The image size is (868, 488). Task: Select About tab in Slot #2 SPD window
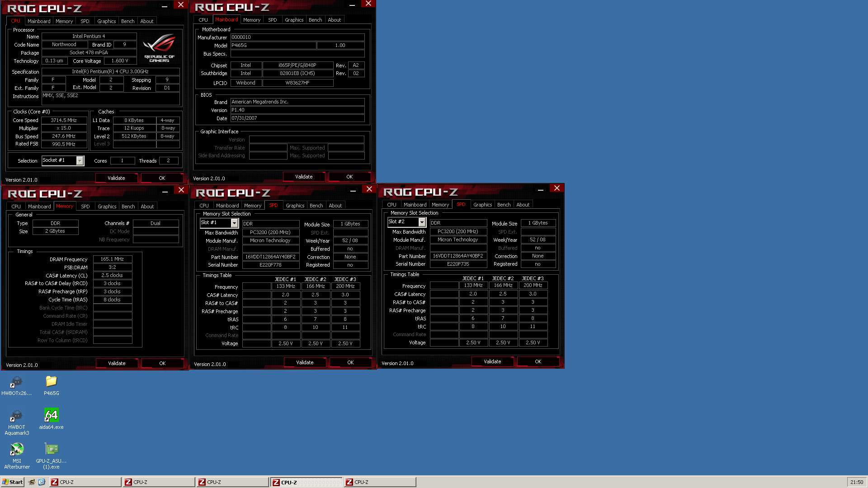pos(523,205)
